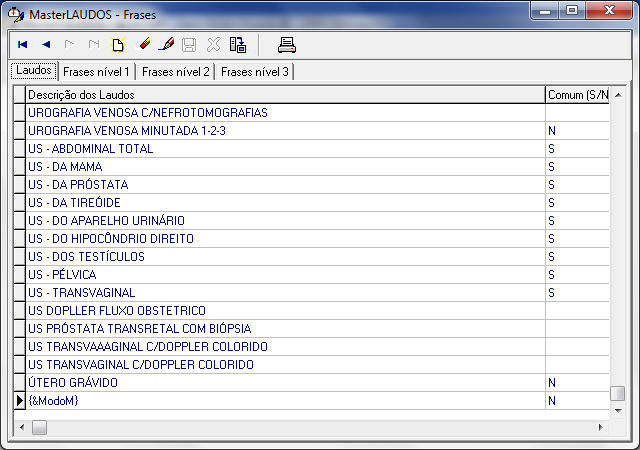Click the cancel X icon in toolbar
The image size is (640, 450).
[213, 45]
